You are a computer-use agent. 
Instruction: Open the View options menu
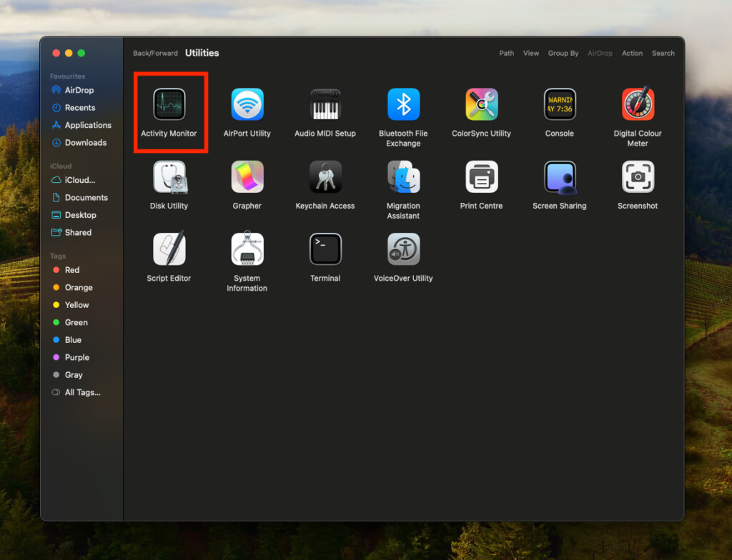(531, 54)
